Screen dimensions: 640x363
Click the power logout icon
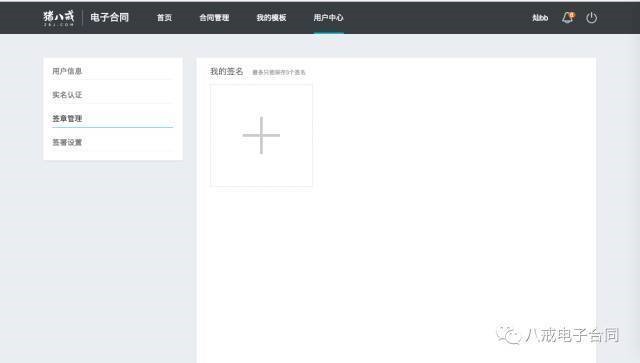point(591,18)
